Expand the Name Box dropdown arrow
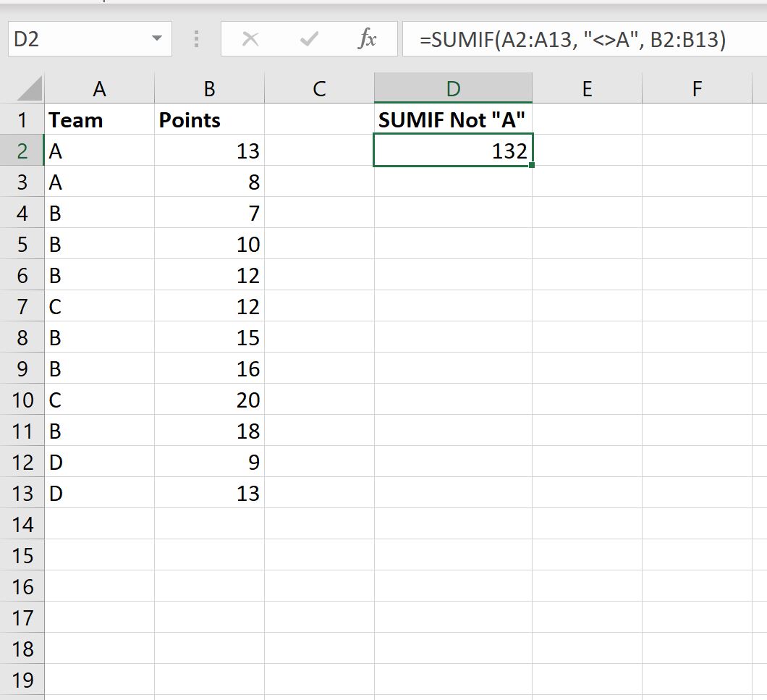 pos(157,39)
